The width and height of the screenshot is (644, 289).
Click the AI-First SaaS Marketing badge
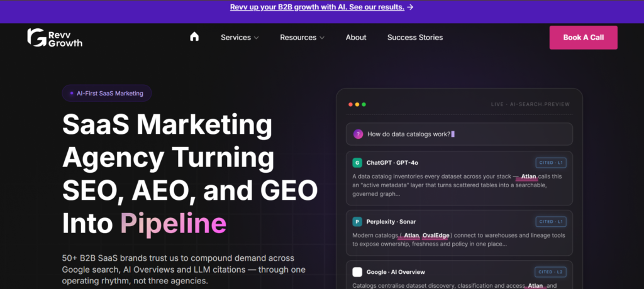[x=107, y=93]
